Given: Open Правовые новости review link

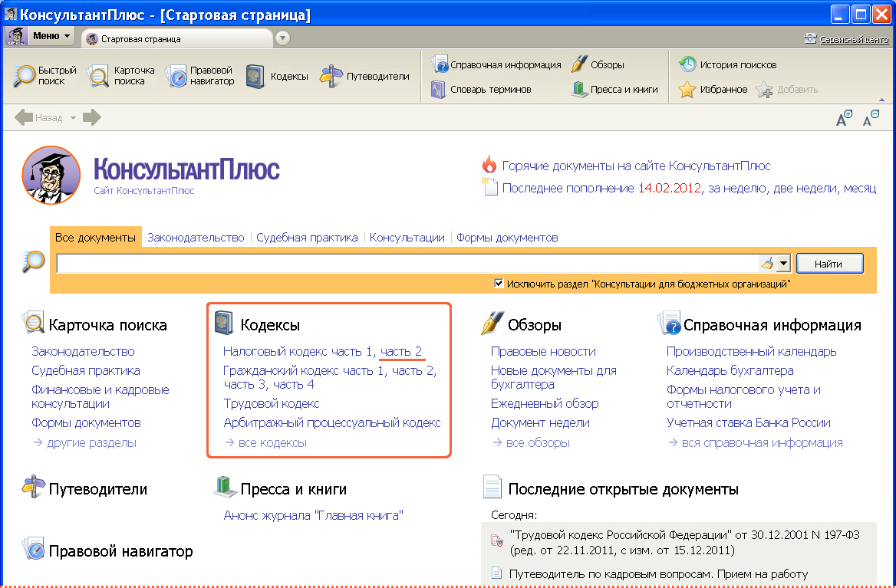Looking at the screenshot, I should tap(543, 352).
